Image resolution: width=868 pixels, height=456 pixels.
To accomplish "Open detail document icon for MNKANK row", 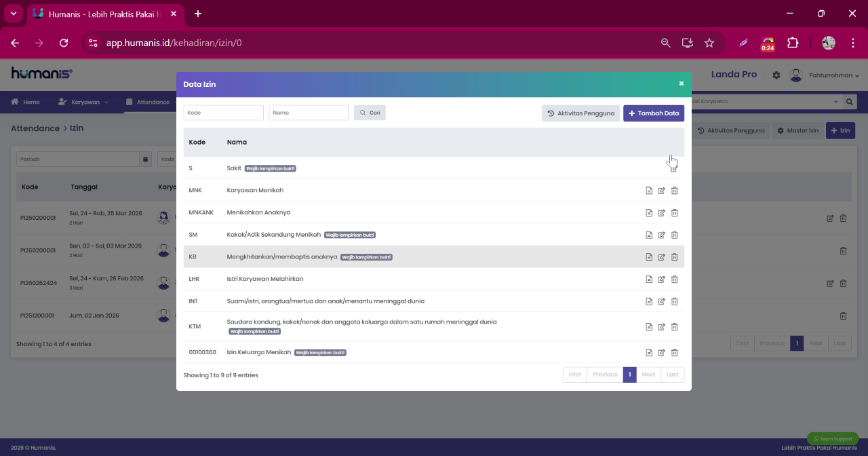I will tap(649, 213).
